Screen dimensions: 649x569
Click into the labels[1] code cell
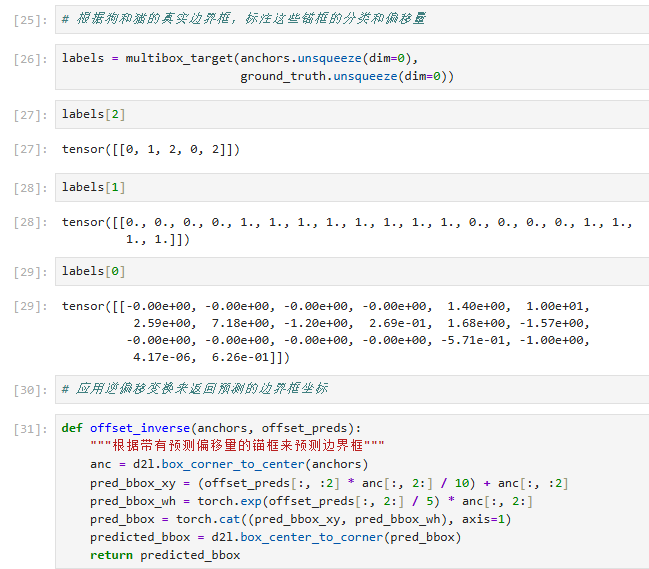click(x=352, y=187)
